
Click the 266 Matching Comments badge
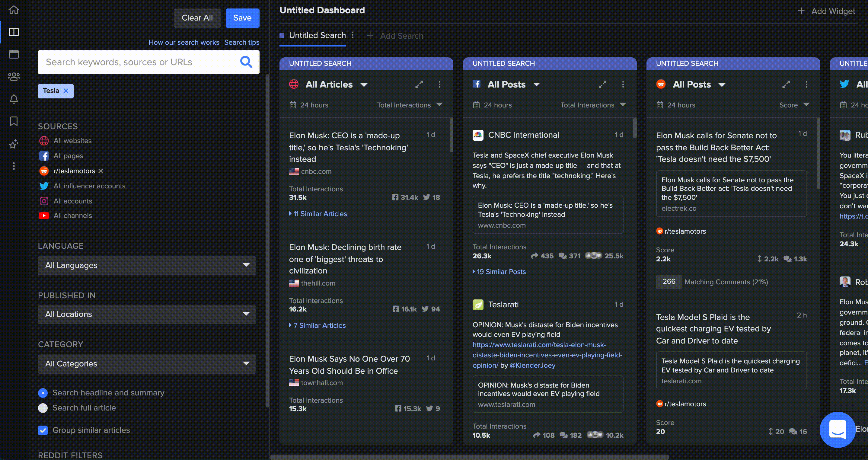[669, 282]
